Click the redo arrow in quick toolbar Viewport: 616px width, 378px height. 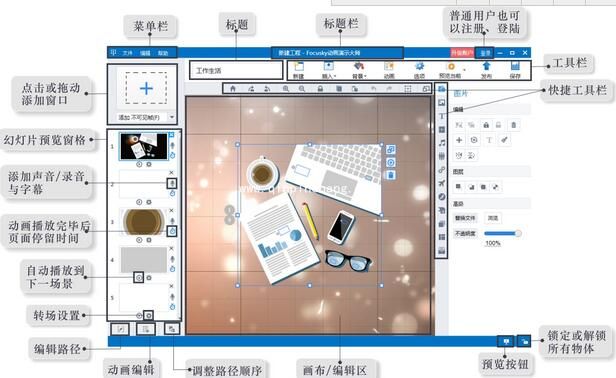pos(389,89)
